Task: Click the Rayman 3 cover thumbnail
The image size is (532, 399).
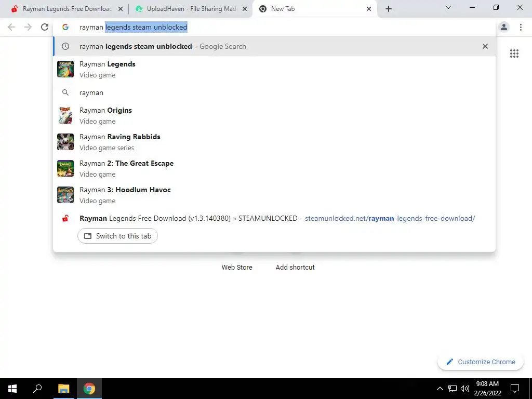Action: (65, 195)
